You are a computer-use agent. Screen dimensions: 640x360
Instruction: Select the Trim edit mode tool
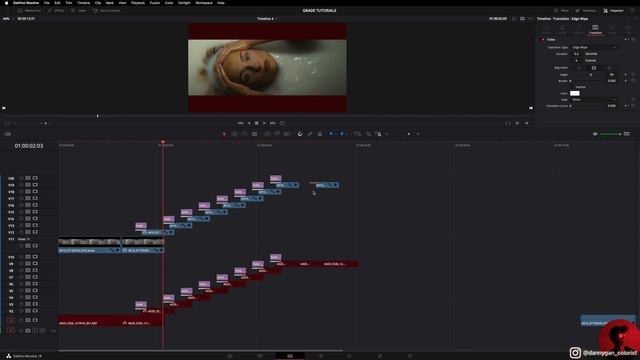click(234, 134)
